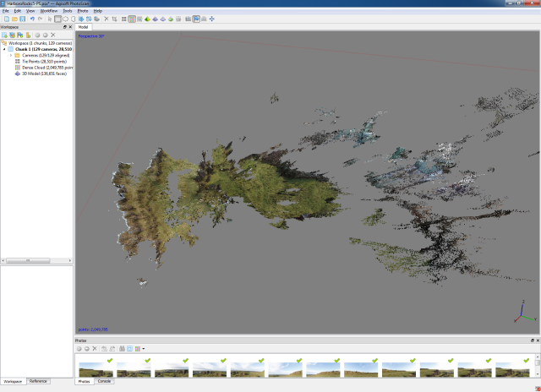Click the Open project folder icon

(x=14, y=19)
